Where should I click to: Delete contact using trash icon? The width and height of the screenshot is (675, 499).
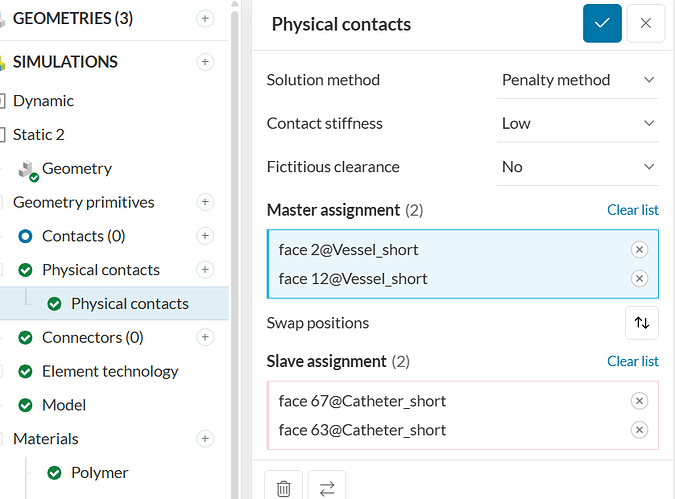point(283,488)
